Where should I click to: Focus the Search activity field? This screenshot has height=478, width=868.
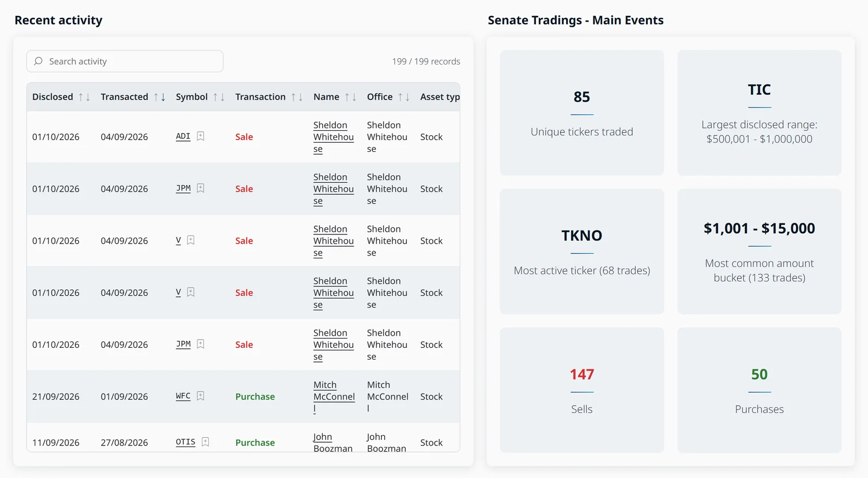(x=125, y=61)
